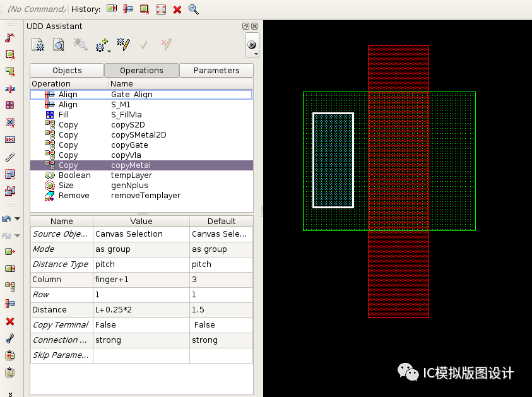Switch to the Parameters tab
The height and width of the screenshot is (397, 532).
pyautogui.click(x=216, y=70)
